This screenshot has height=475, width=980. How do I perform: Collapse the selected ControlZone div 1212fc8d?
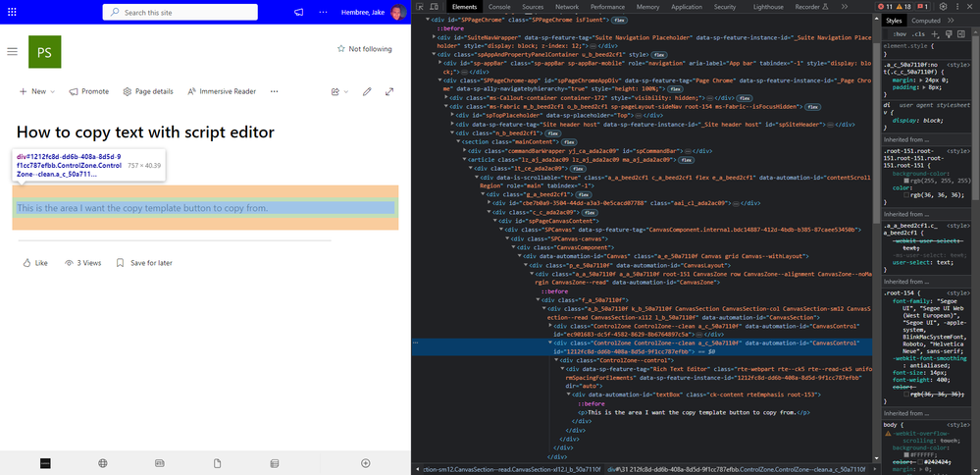tap(550, 343)
